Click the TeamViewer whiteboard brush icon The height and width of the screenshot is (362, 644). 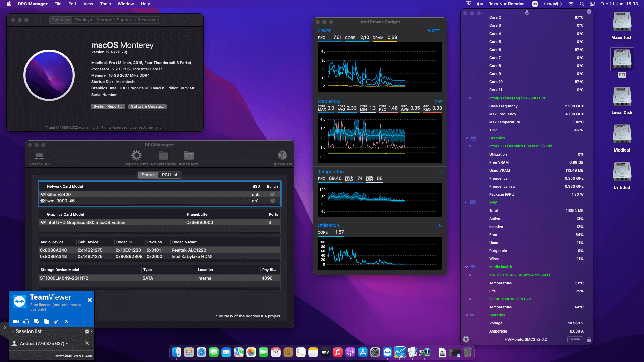[x=56, y=322]
